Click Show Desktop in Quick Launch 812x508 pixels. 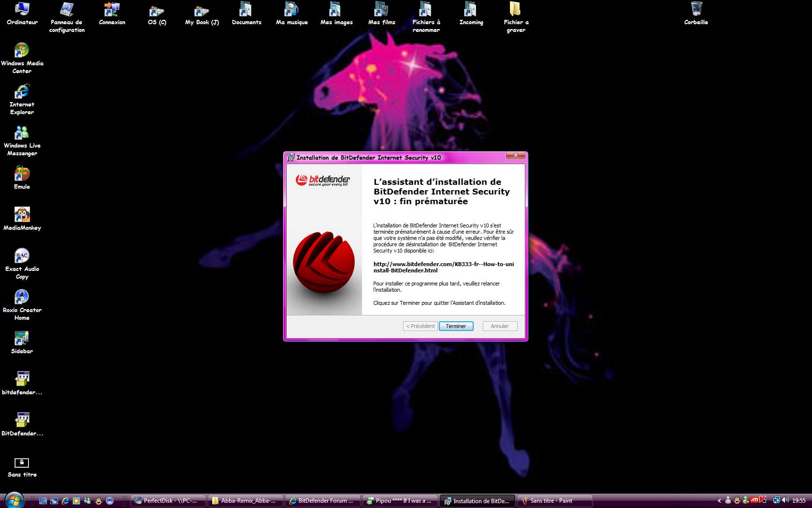(43, 501)
